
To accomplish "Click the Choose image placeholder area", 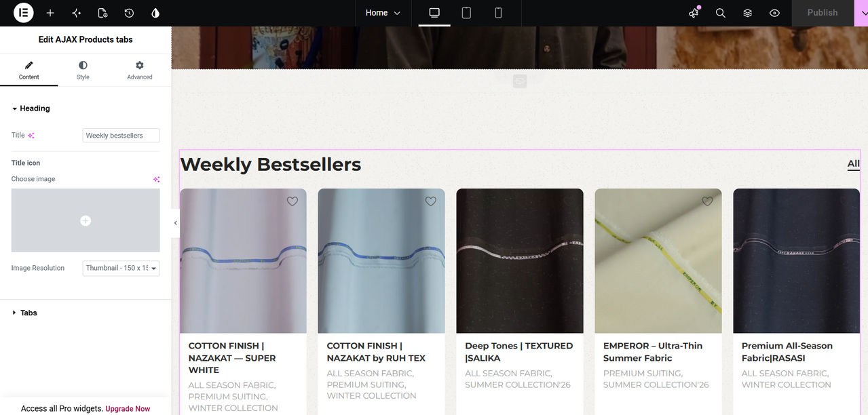I will [x=86, y=220].
